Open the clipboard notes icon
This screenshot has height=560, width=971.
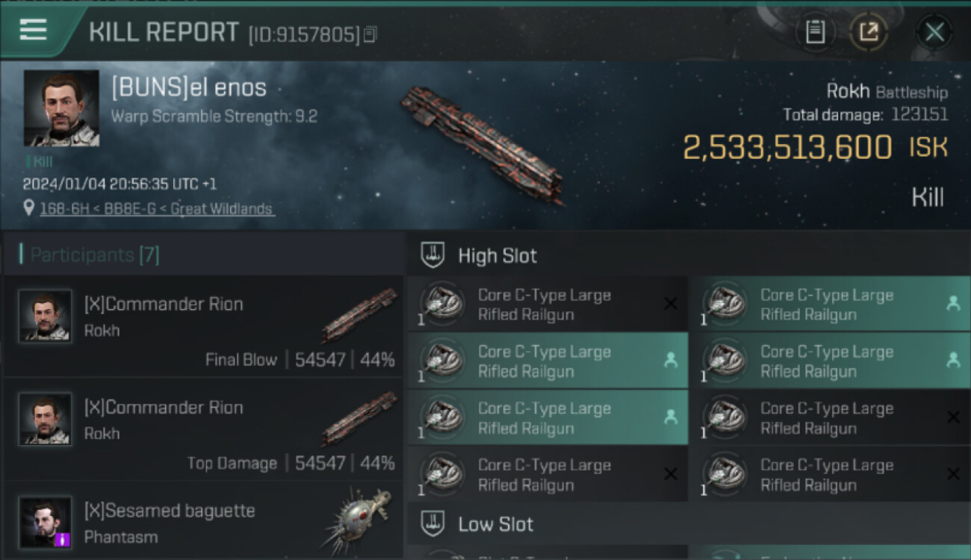click(x=815, y=32)
